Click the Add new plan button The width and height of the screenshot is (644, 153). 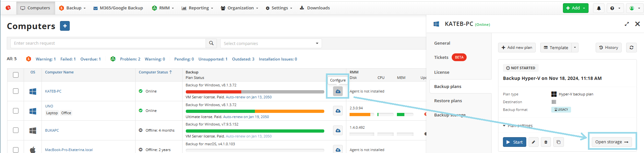coord(517,48)
